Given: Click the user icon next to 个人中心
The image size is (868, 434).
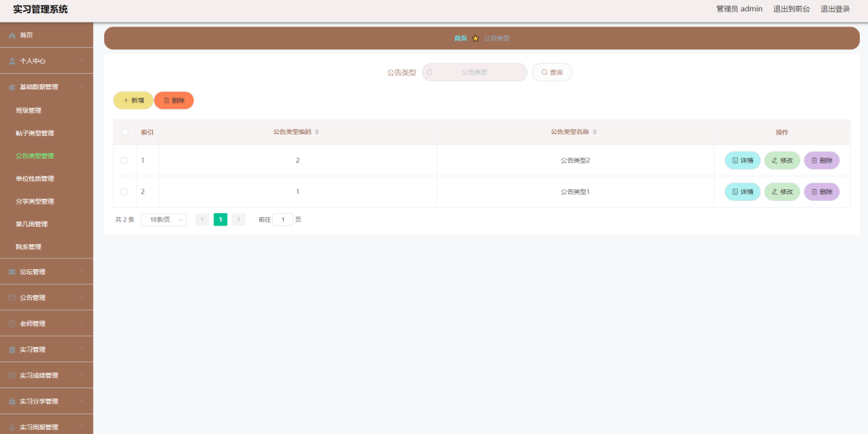Looking at the screenshot, I should coord(12,60).
